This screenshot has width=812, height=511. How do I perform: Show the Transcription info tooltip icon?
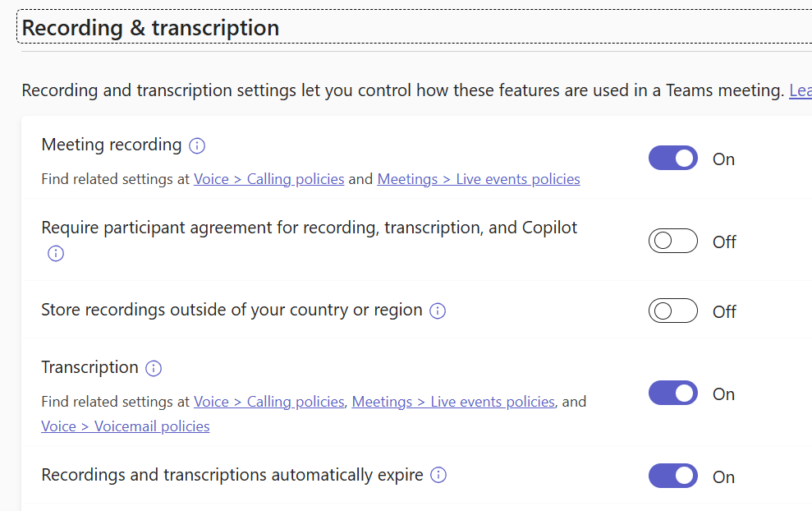154,369
